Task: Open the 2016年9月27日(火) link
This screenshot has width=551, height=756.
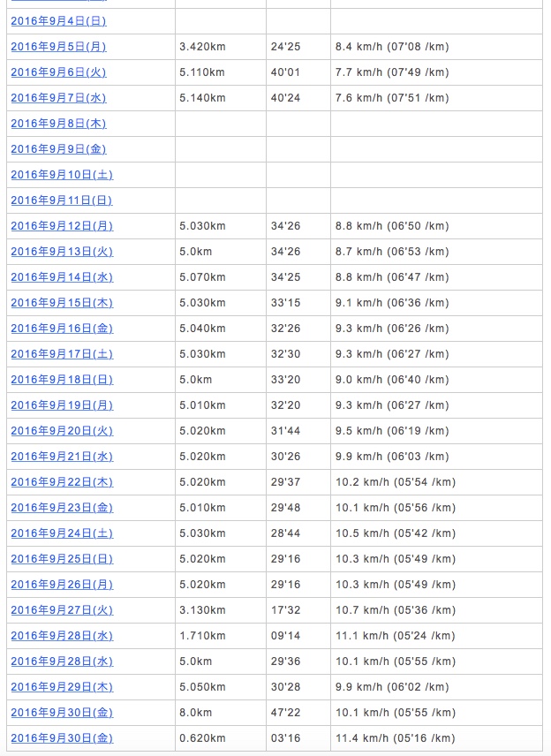Action: pyautogui.click(x=62, y=610)
